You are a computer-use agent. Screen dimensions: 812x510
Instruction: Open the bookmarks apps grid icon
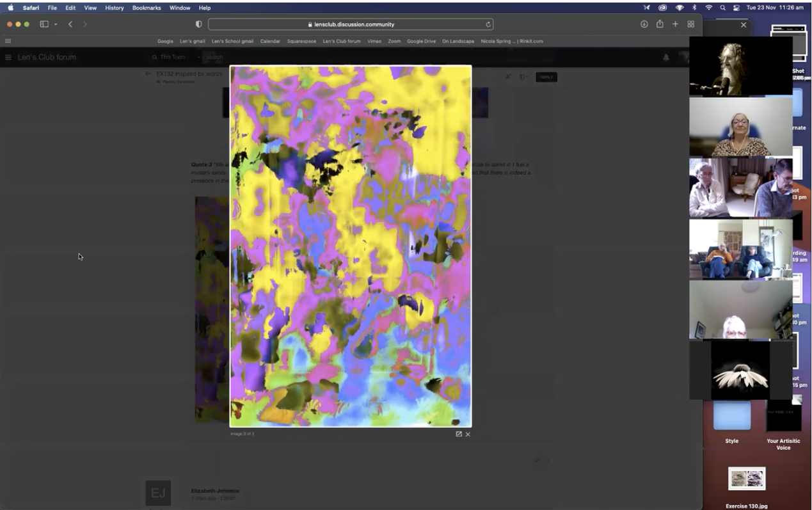click(8, 41)
